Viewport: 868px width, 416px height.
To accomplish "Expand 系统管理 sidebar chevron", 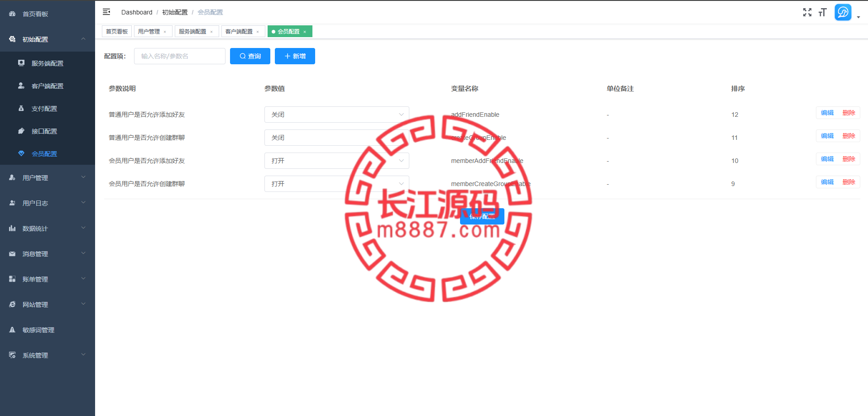I will pyautogui.click(x=83, y=355).
